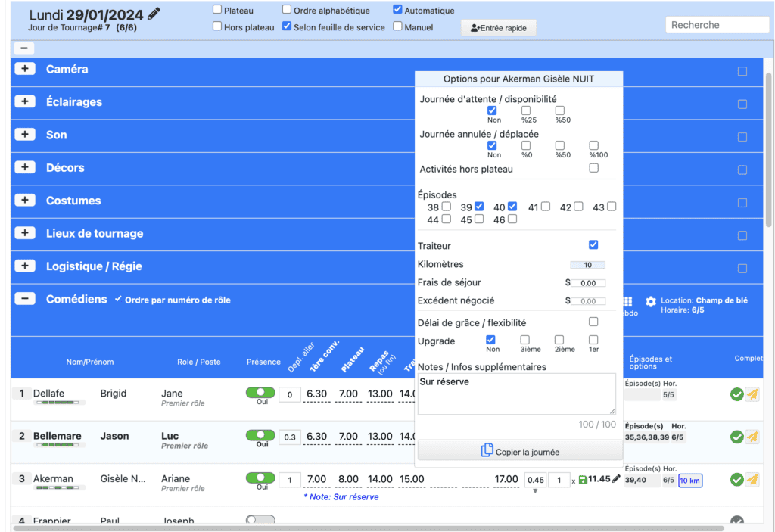Click the Kilomètres value field

click(587, 265)
